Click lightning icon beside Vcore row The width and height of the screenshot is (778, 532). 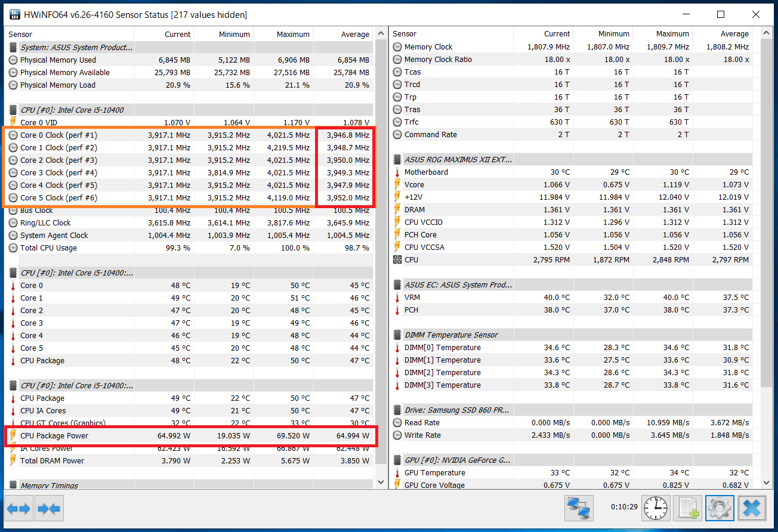397,184
